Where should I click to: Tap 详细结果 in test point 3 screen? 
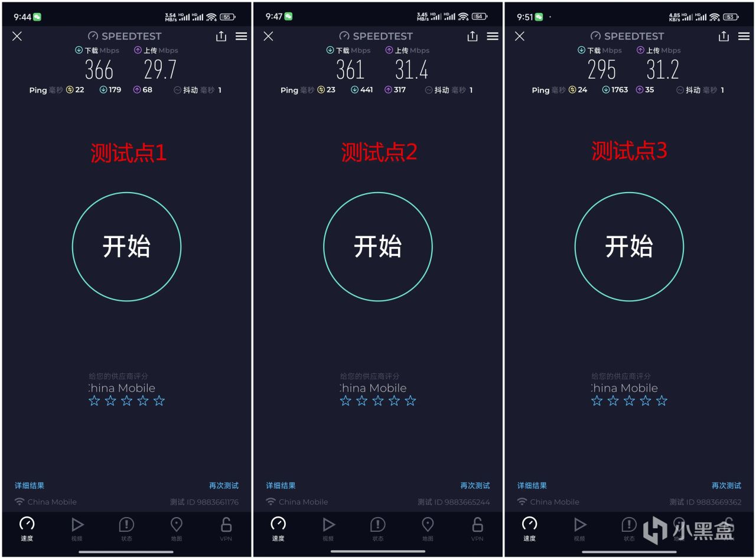pyautogui.click(x=532, y=486)
